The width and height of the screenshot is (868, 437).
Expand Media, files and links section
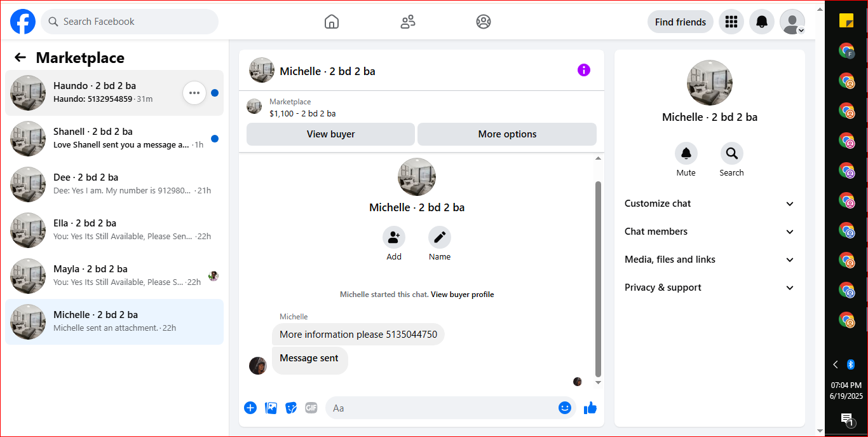(710, 260)
